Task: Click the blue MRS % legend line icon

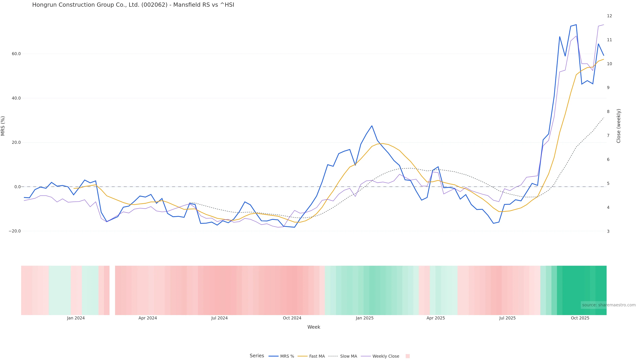Action: (x=274, y=356)
